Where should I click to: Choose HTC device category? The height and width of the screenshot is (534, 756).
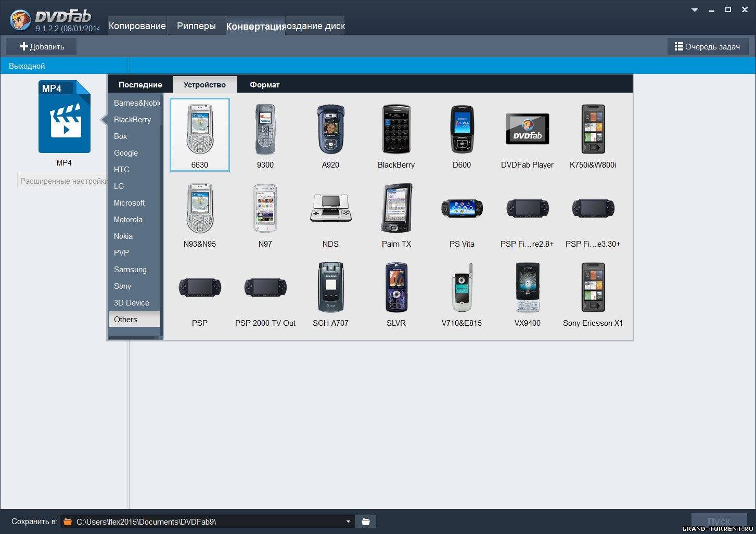135,170
